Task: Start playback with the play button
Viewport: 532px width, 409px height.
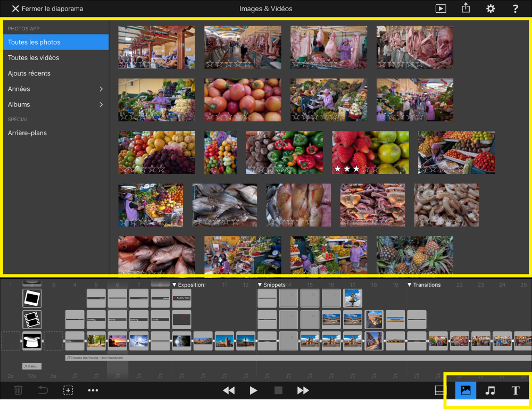Action: [253, 390]
